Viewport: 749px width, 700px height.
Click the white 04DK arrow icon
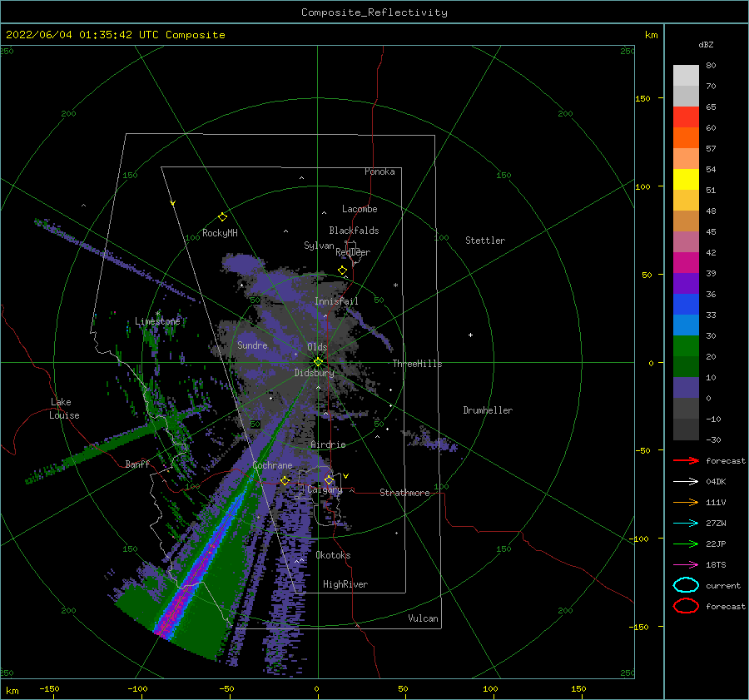pyautogui.click(x=686, y=481)
